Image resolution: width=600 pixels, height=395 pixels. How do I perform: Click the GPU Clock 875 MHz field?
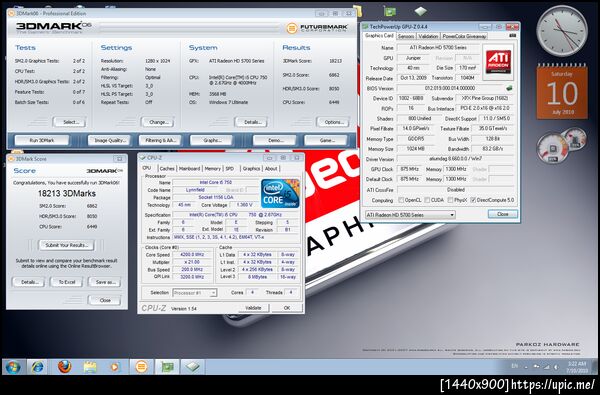409,169
